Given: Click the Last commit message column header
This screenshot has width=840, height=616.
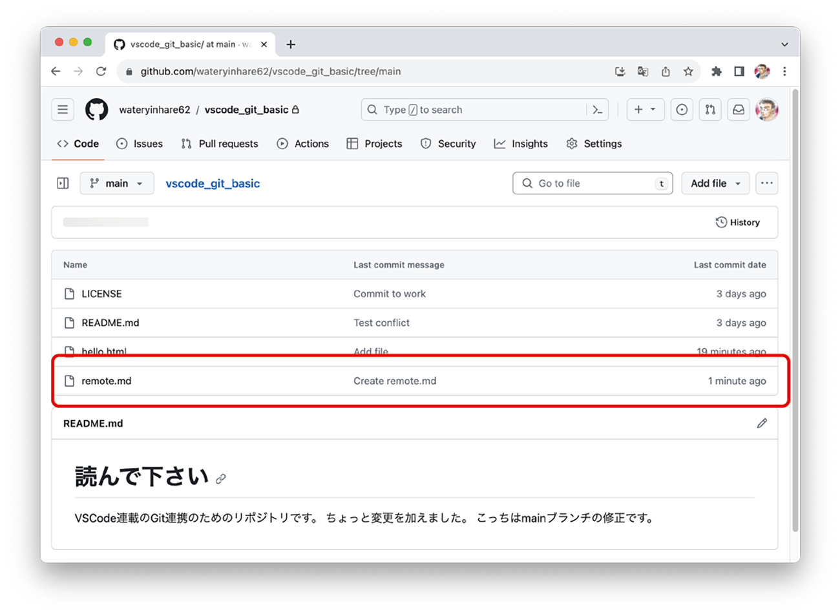Looking at the screenshot, I should click(x=399, y=265).
